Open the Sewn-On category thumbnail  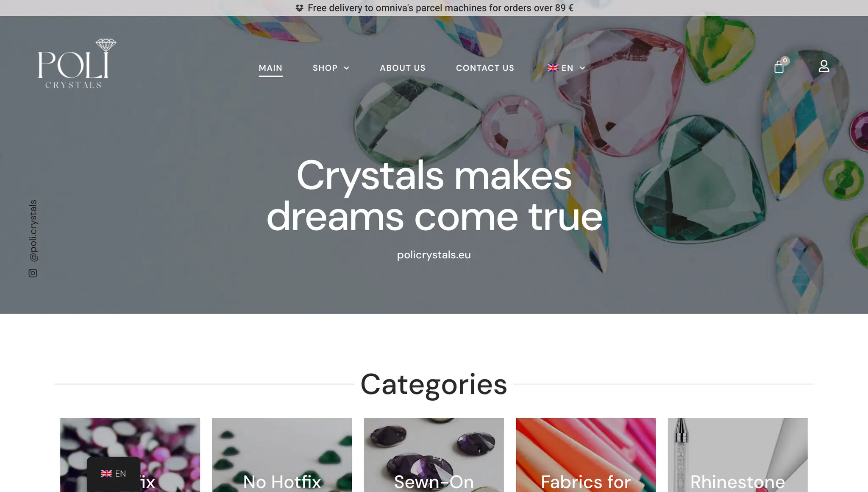[x=434, y=455]
